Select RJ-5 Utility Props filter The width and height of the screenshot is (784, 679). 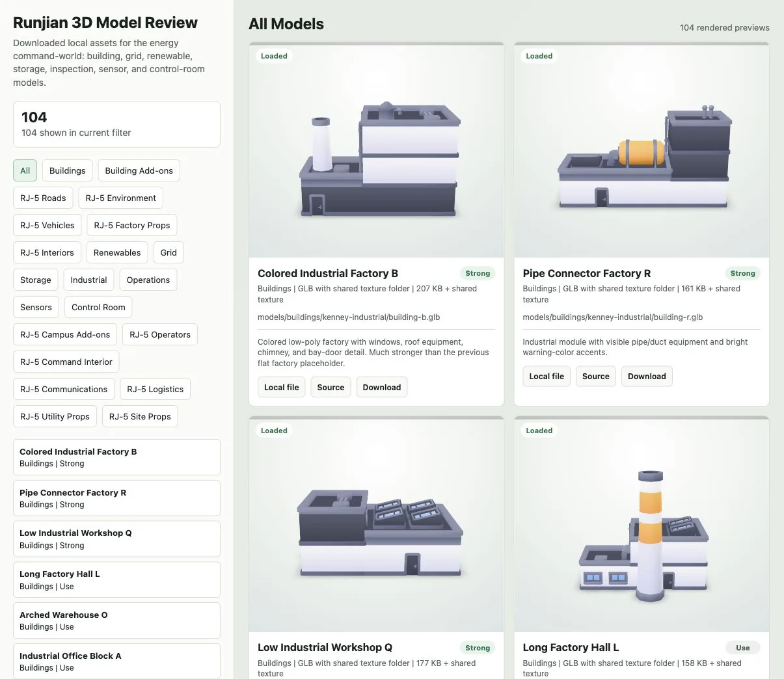pos(55,416)
